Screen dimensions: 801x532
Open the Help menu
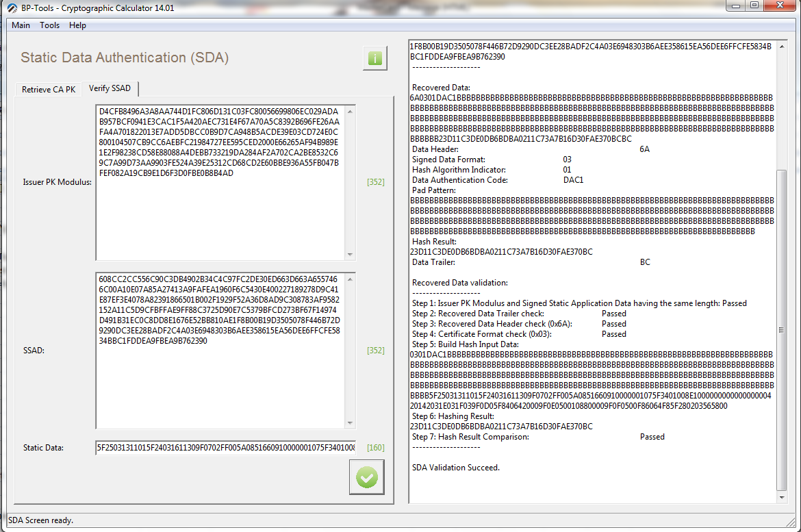click(x=77, y=25)
